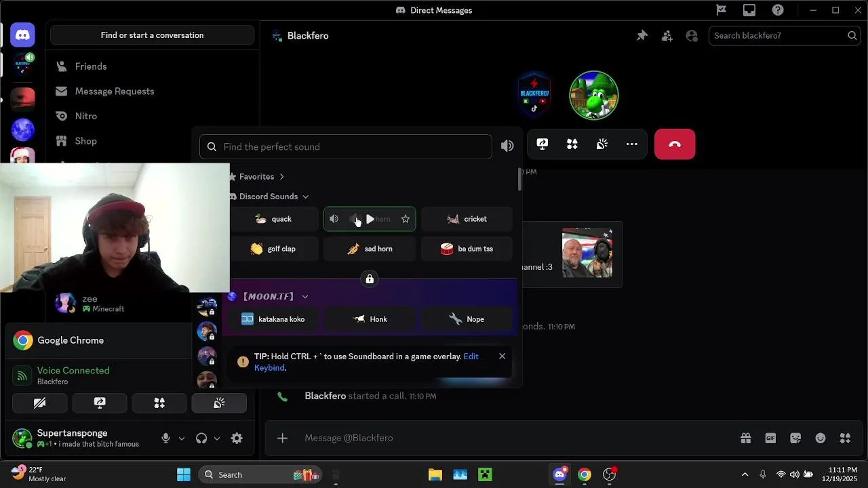Open the gift icon in message bar
The height and width of the screenshot is (488, 868).
746,438
